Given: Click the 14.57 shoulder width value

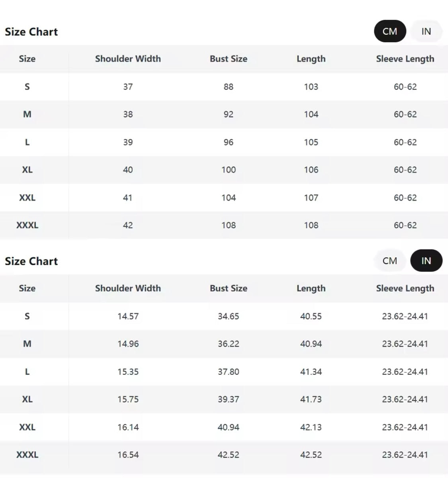Looking at the screenshot, I should point(128,316).
